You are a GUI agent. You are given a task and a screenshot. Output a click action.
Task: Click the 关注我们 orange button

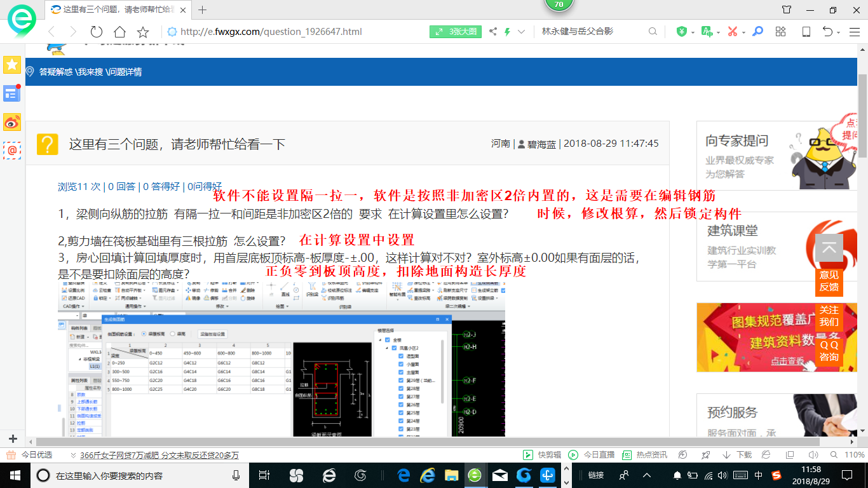point(829,316)
